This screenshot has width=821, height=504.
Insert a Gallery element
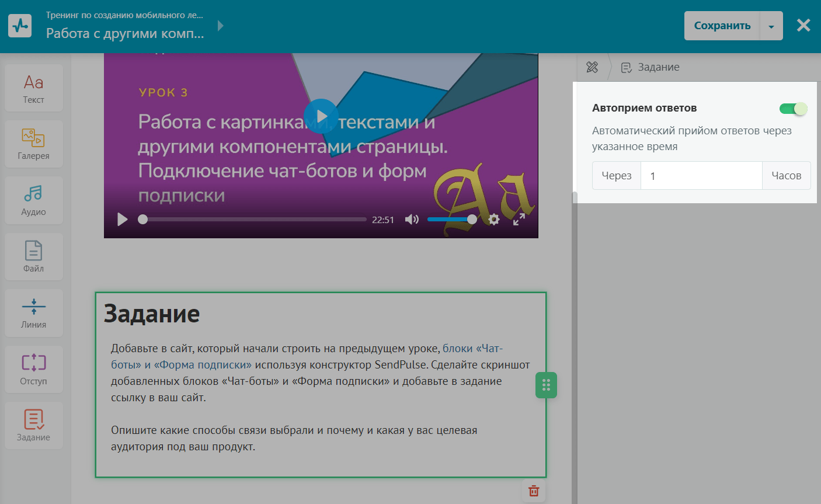click(x=33, y=144)
